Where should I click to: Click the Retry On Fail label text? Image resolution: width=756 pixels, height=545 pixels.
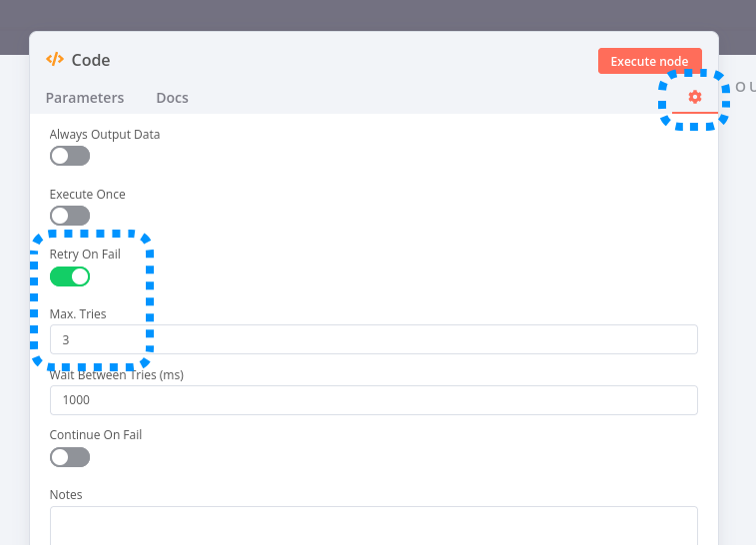pos(85,255)
